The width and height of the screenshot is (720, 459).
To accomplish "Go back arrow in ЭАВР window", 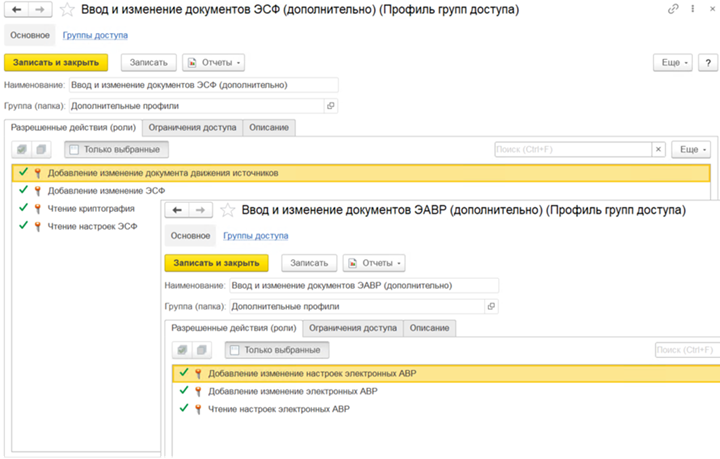I will point(177,210).
